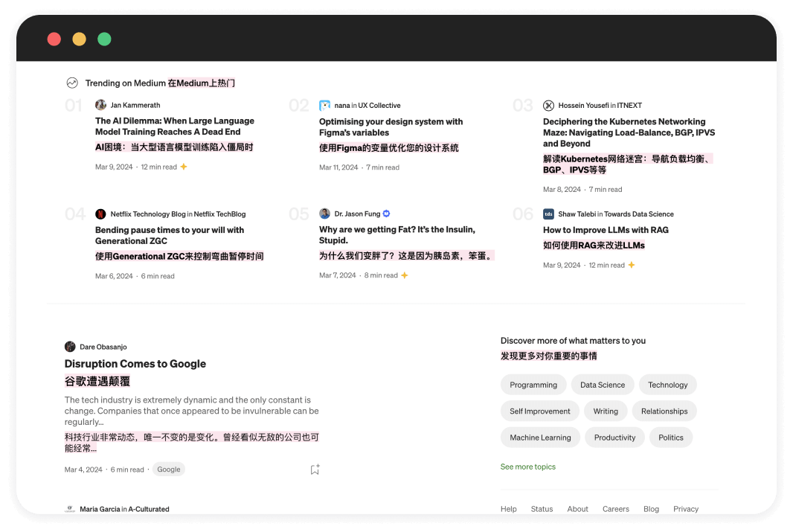Open the Google tag on the article
The height and width of the screenshot is (532, 793).
tap(168, 469)
